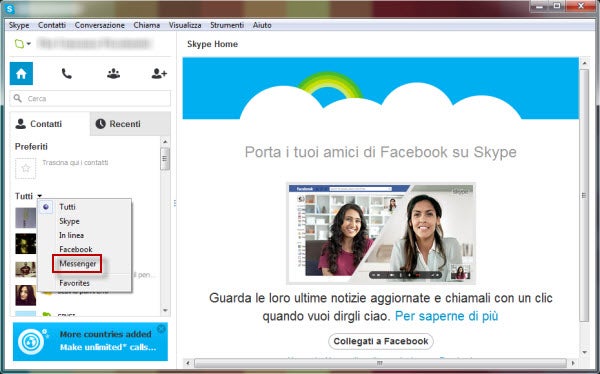Select the second contact avatar, dark photo
This screenshot has width=600, height=374.
coord(26,244)
